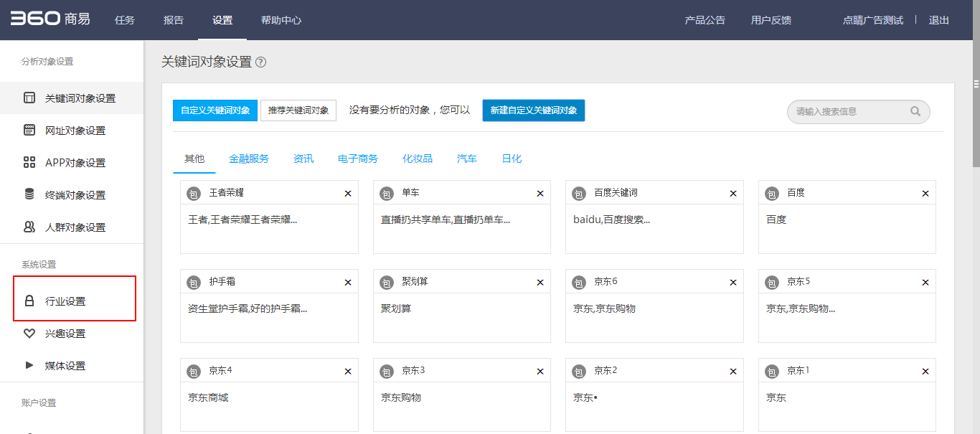The width and height of the screenshot is (980, 434).
Task: Select the APP对象设置 grid icon
Action: [x=29, y=163]
